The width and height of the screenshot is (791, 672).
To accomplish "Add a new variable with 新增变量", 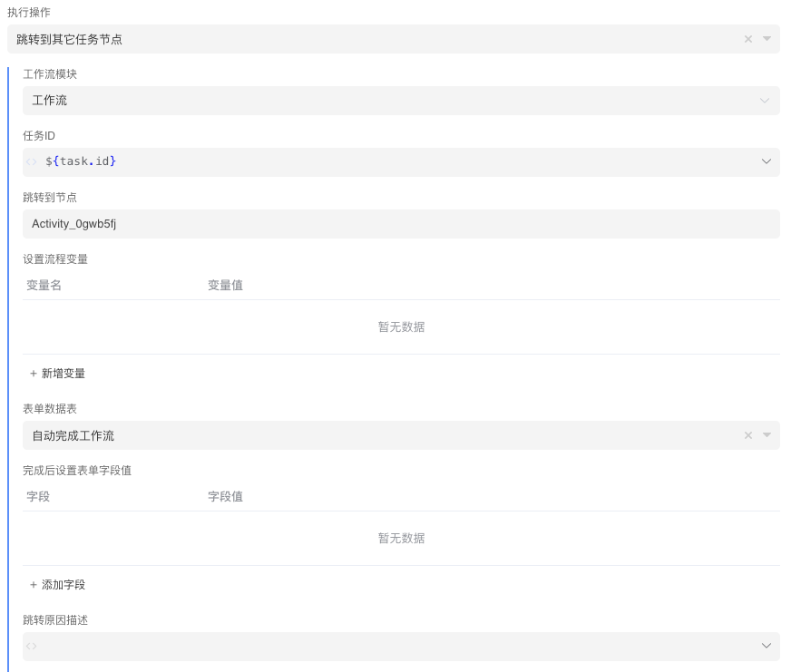I will pyautogui.click(x=58, y=374).
